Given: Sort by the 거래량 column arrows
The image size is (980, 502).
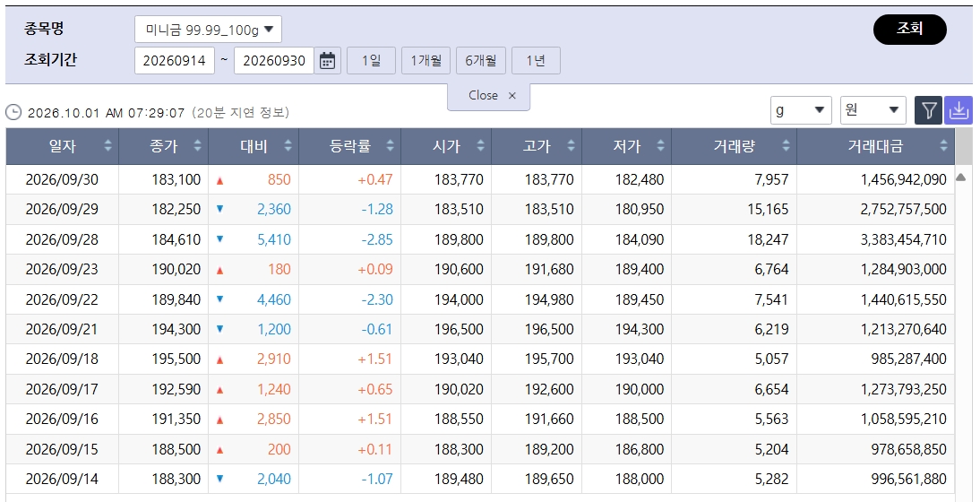Looking at the screenshot, I should (786, 145).
